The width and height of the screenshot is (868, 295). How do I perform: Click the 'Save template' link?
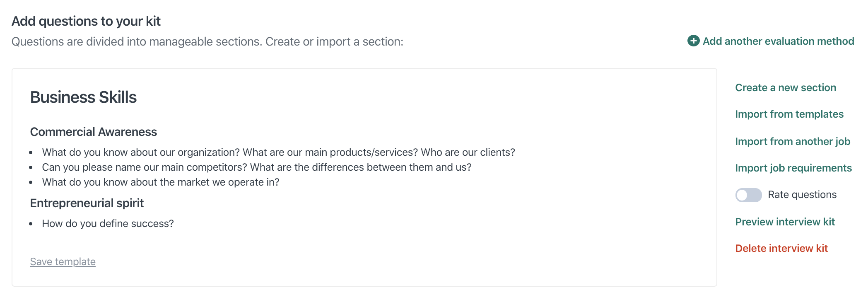63,262
